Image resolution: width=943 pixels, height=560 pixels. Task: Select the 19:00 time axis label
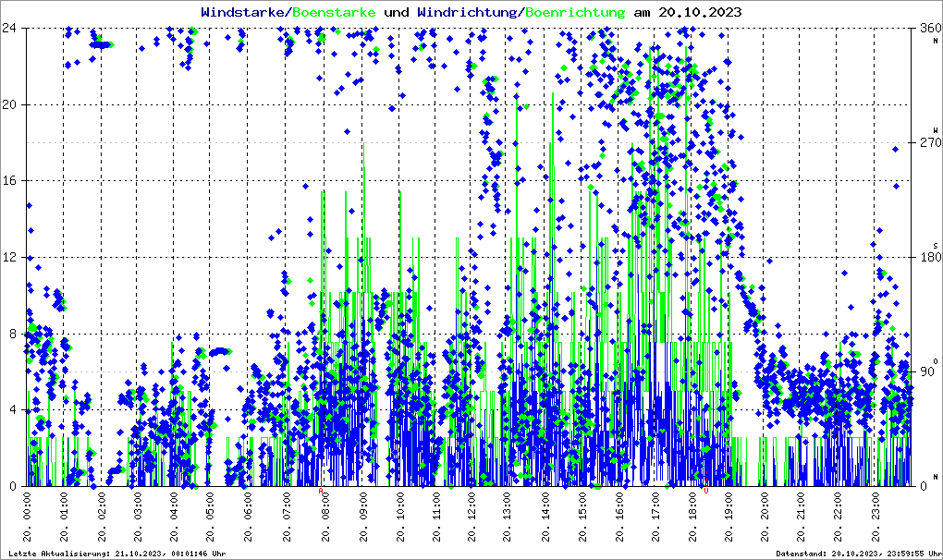729,517
